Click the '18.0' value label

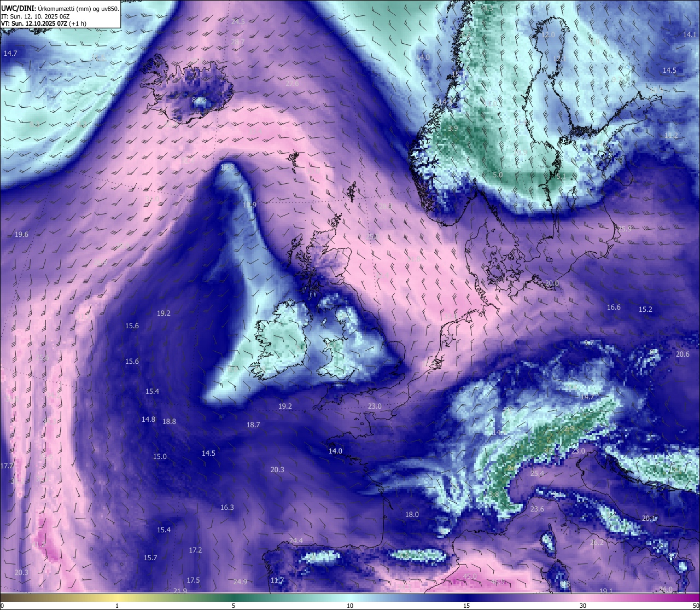[412, 515]
